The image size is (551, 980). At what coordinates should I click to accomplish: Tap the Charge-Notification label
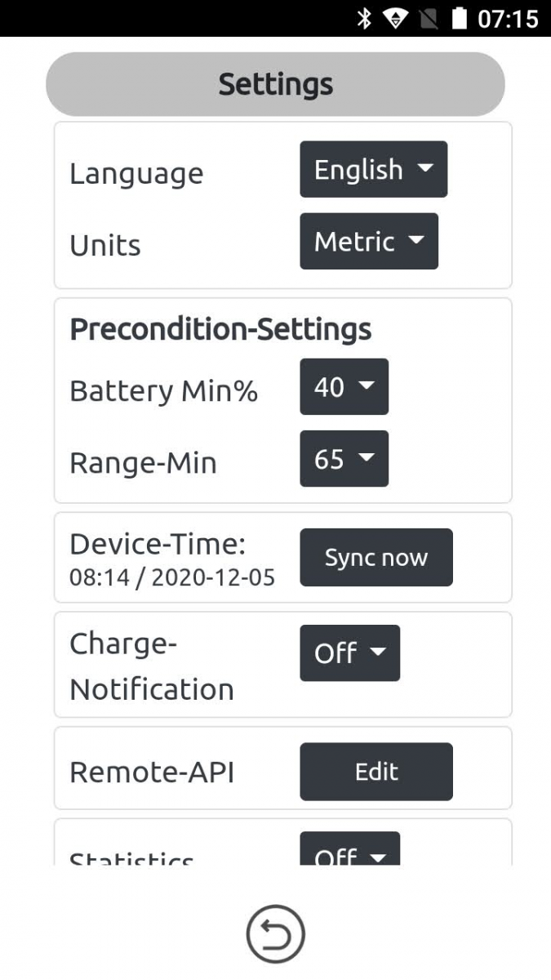pos(152,666)
